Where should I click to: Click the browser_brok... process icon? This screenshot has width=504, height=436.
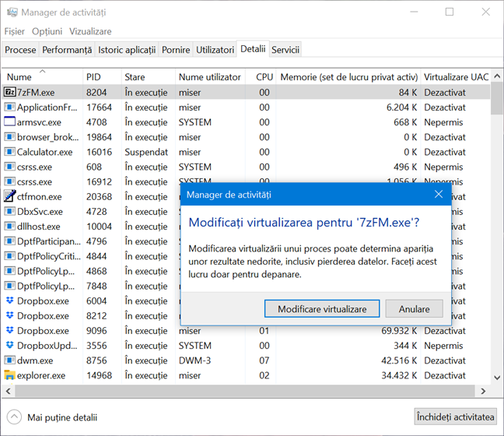[9, 137]
